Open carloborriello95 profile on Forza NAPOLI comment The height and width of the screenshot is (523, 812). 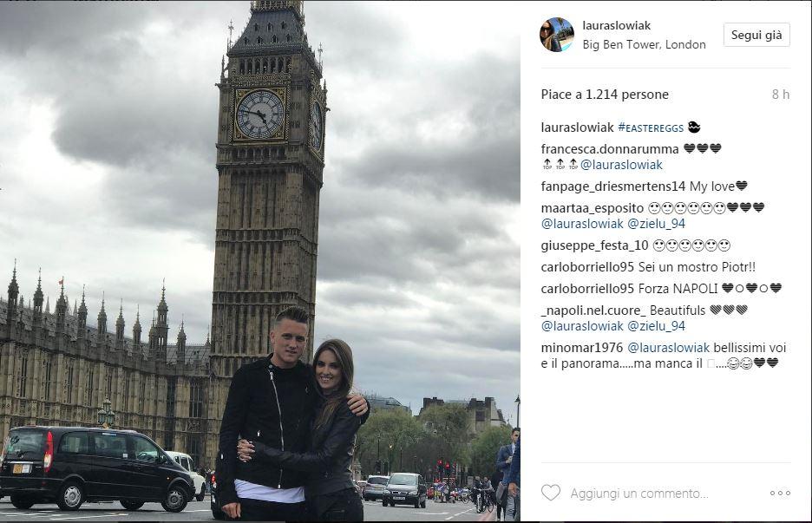pyautogui.click(x=588, y=289)
